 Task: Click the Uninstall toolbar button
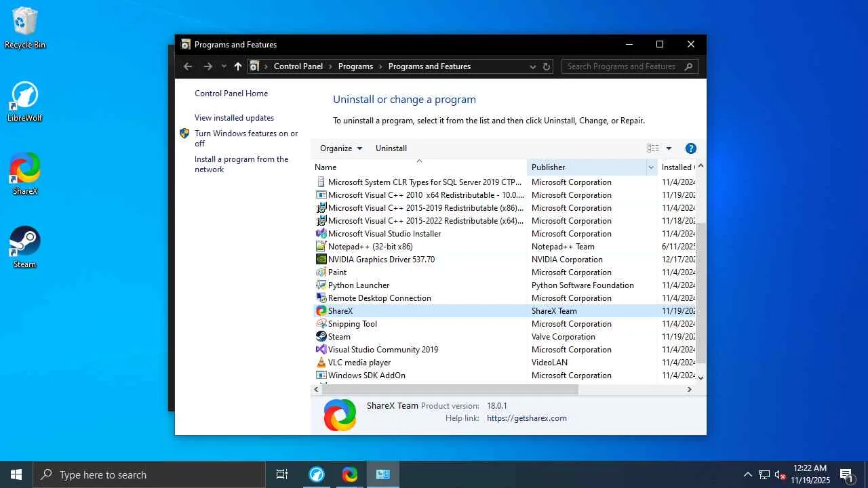tap(391, 148)
